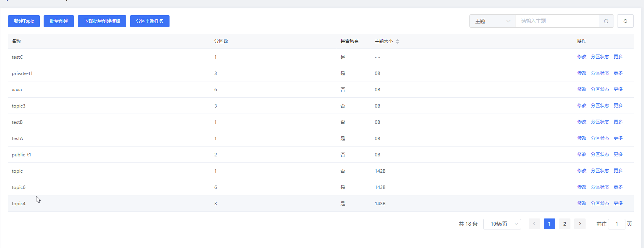
Task: Open the 主题 search type dropdown
Action: point(492,21)
